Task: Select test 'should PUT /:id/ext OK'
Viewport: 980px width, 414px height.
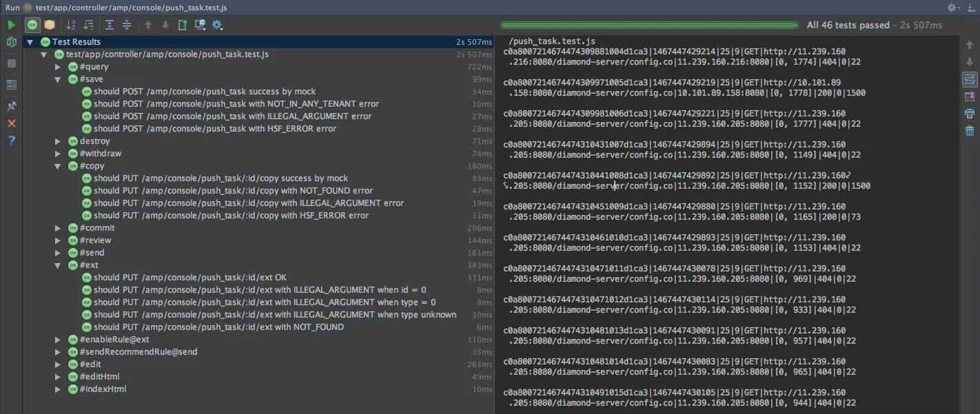Action: [190, 278]
